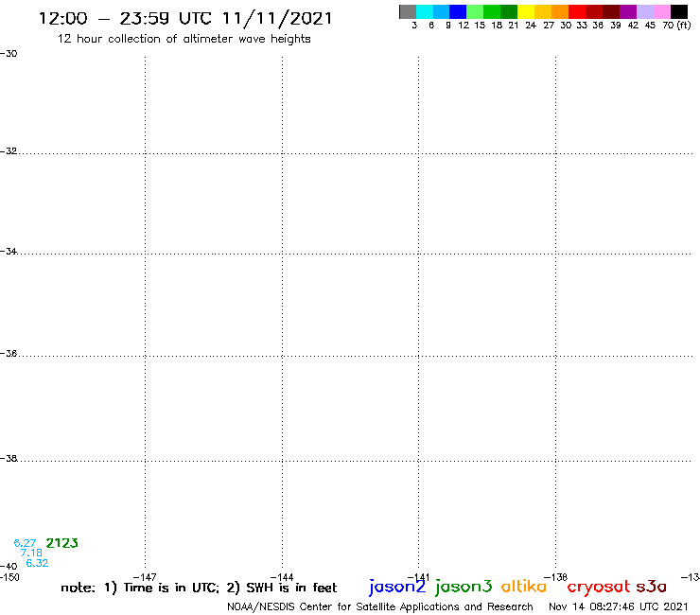Click the gray swatch in the legend
Screen dimensions: 700x615
pos(408,11)
